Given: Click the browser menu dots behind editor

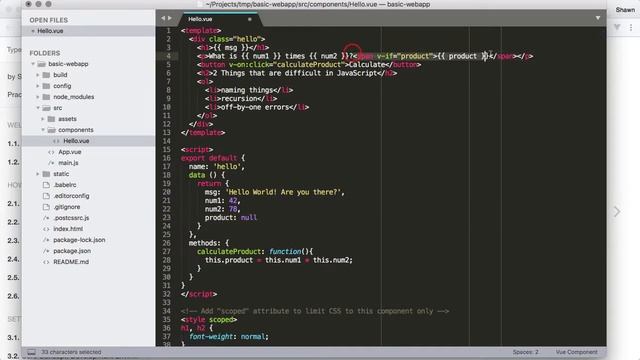Looking at the screenshot, I should [x=631, y=27].
